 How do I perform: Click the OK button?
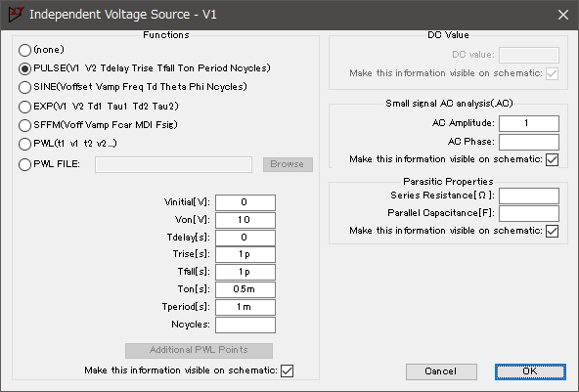530,371
